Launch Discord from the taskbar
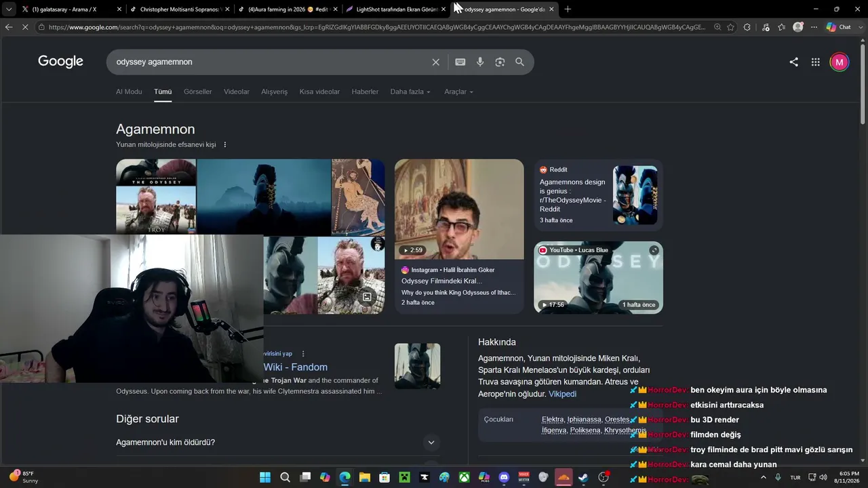Screen dimensions: 868x488 pos(504,477)
